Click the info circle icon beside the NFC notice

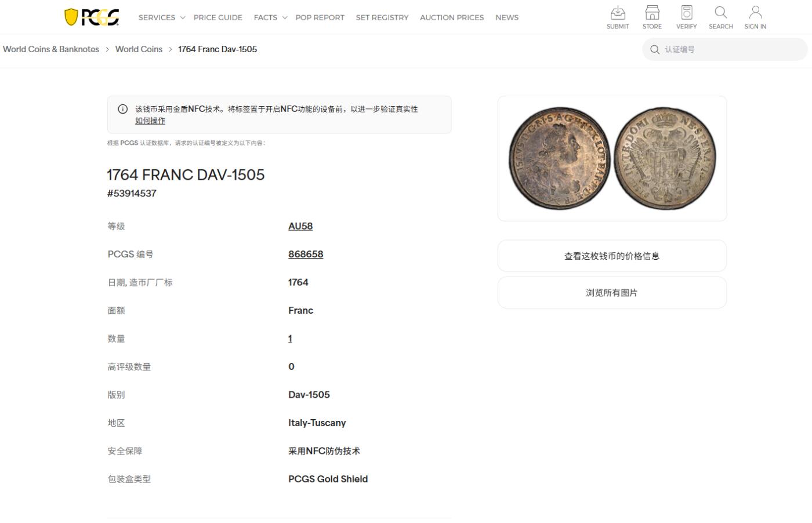[x=122, y=109]
